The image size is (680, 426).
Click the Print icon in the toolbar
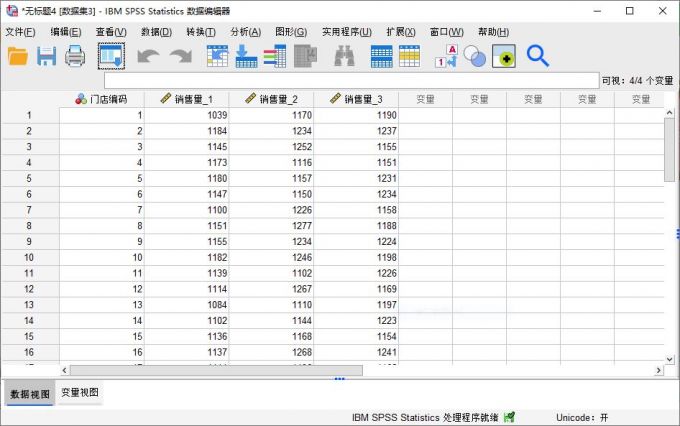pos(75,57)
